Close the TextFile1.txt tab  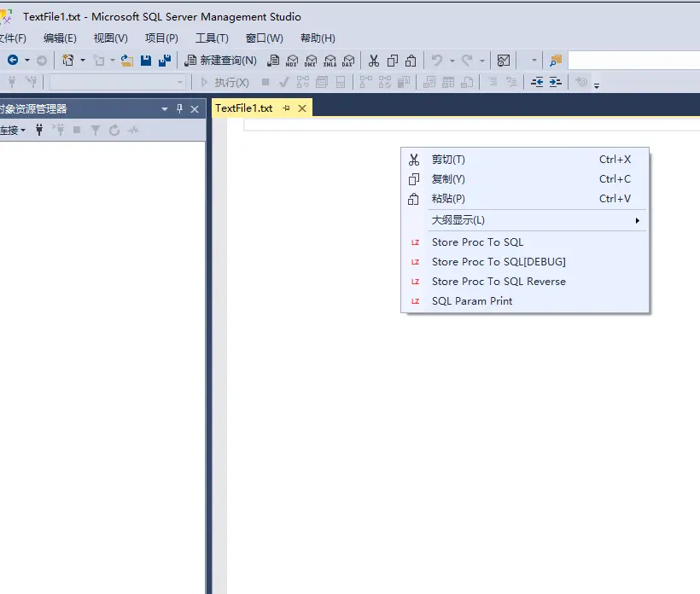click(x=302, y=108)
